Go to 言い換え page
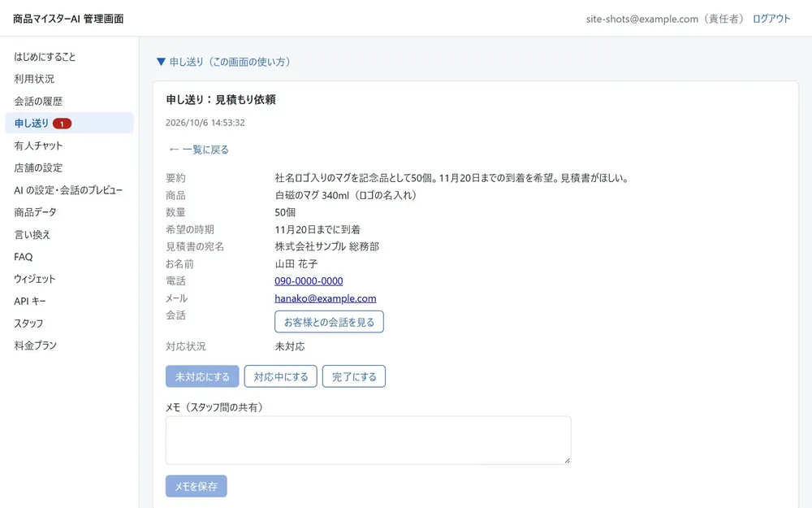Viewport: 812px width, 508px height. coord(32,234)
